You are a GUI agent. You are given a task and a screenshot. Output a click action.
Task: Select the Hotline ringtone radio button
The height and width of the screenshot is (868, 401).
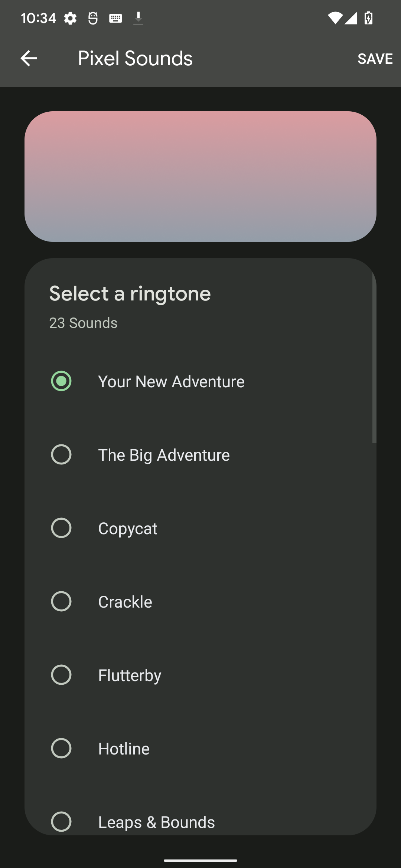(61, 748)
